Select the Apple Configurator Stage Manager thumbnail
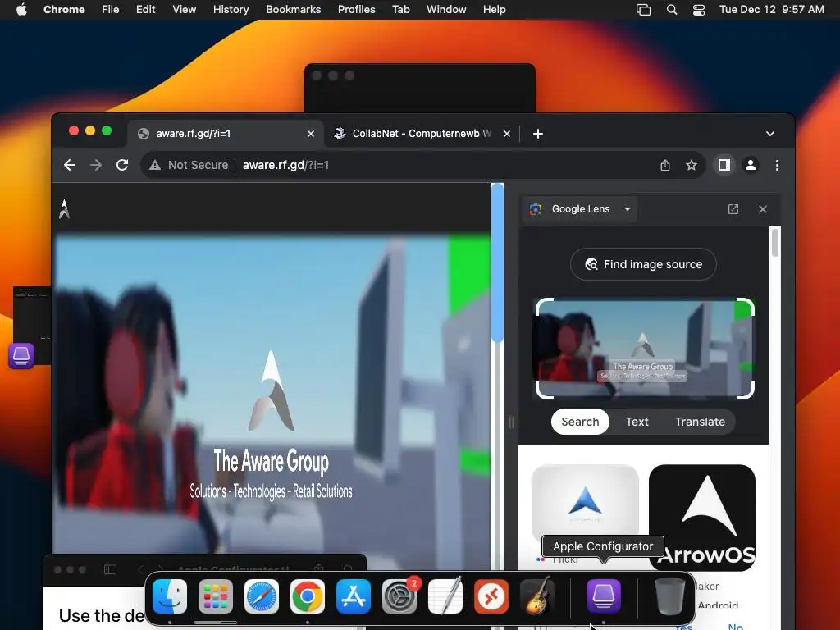The image size is (840, 630). (x=31, y=326)
